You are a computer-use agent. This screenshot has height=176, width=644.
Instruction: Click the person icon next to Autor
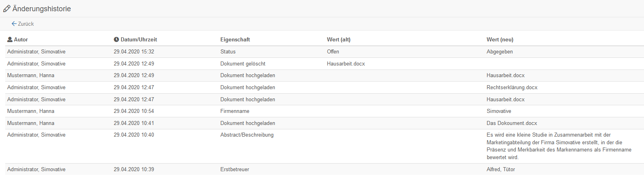tap(10, 39)
